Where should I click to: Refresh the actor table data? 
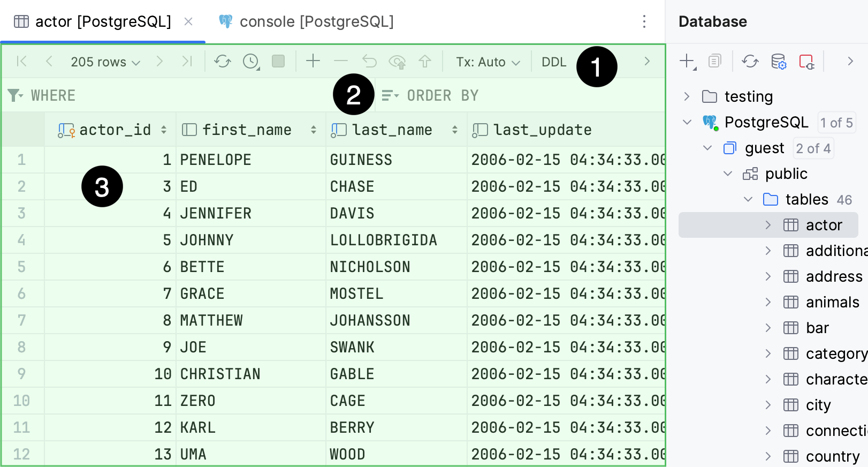click(223, 62)
